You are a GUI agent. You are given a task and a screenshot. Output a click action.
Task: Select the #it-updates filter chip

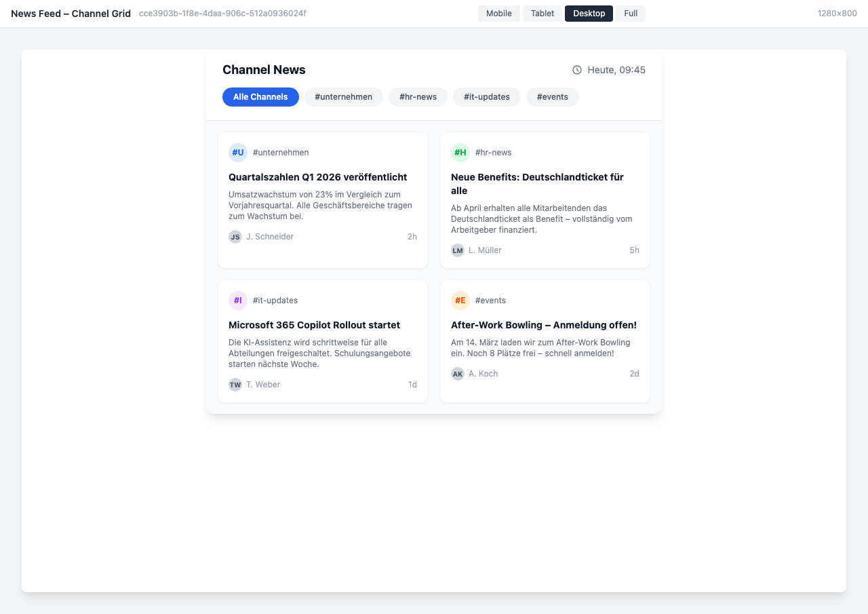click(x=486, y=97)
